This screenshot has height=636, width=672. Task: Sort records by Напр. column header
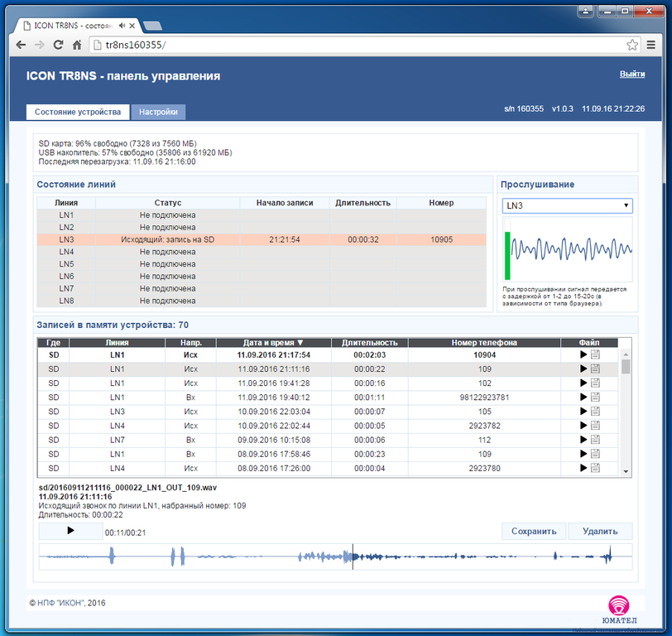pyautogui.click(x=190, y=343)
